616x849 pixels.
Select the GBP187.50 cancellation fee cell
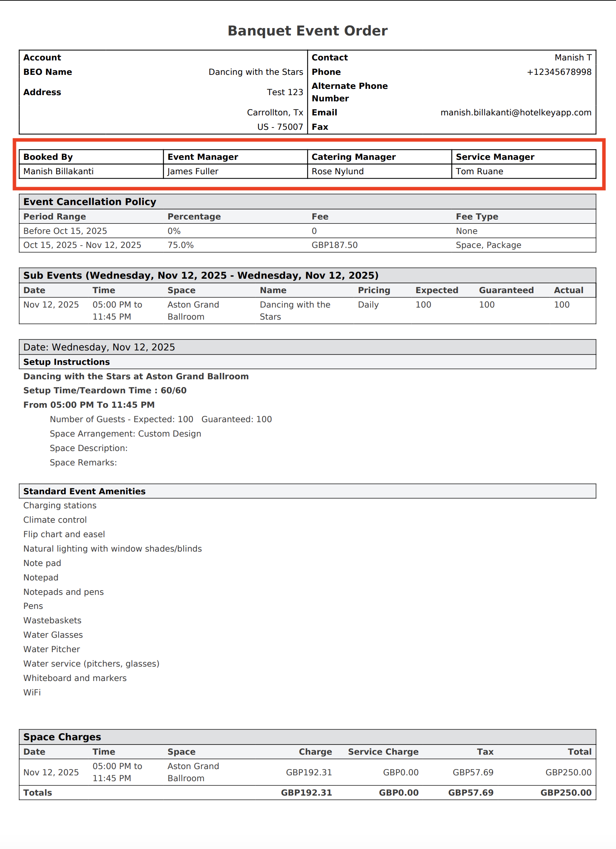(x=335, y=245)
